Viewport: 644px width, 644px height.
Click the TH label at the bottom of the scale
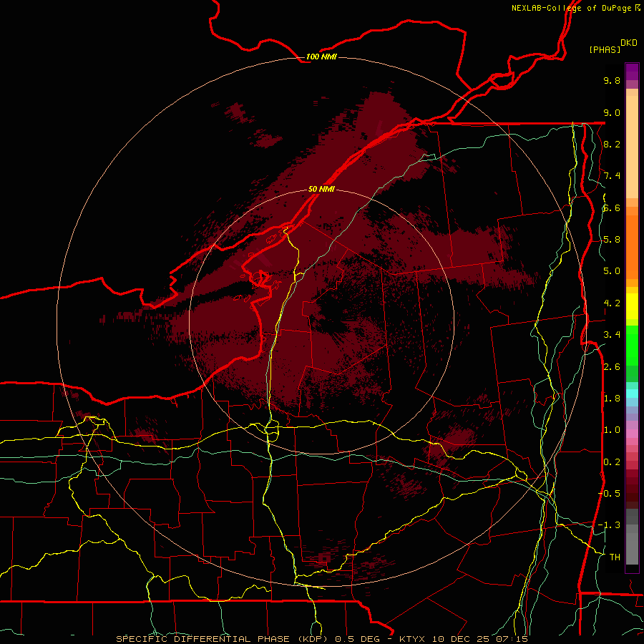click(615, 557)
